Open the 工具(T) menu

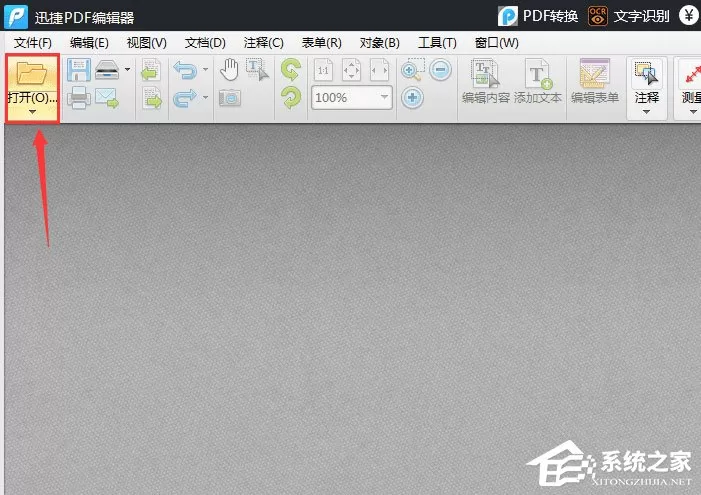tap(437, 42)
